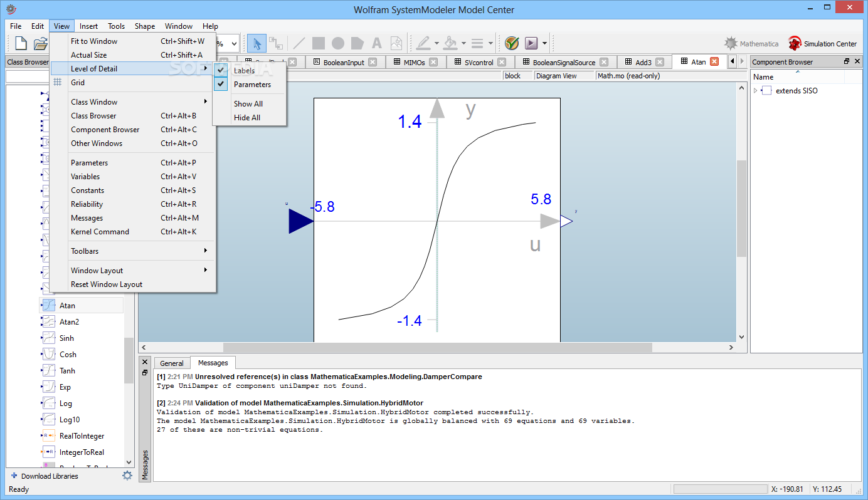The height and width of the screenshot is (500, 868).
Task: Click the Name column header in Component Browser
Action: pos(798,76)
